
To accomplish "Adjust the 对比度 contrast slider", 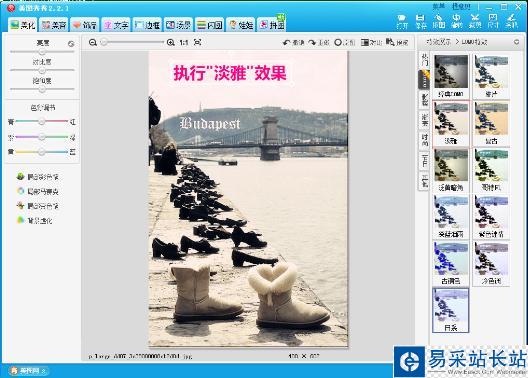I will [x=42, y=70].
